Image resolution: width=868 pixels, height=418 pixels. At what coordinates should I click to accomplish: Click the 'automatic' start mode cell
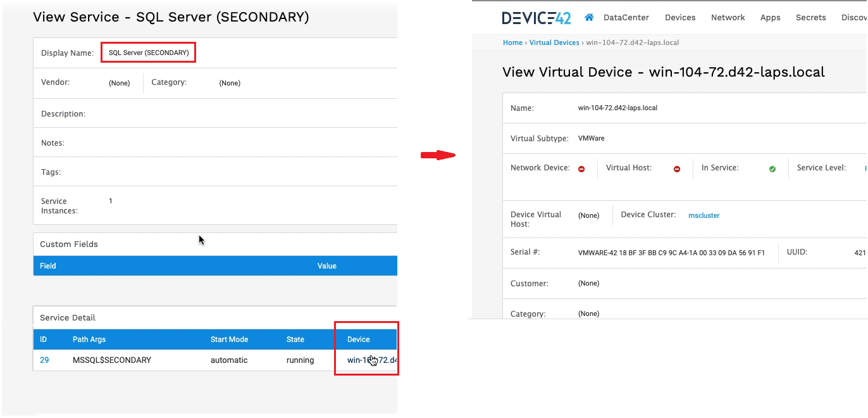coord(229,360)
